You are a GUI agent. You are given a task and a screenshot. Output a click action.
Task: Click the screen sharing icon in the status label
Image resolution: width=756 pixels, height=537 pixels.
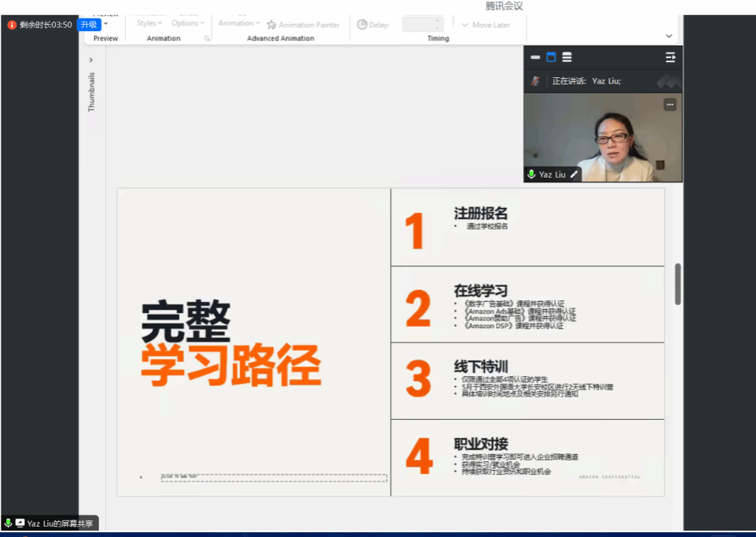click(20, 523)
